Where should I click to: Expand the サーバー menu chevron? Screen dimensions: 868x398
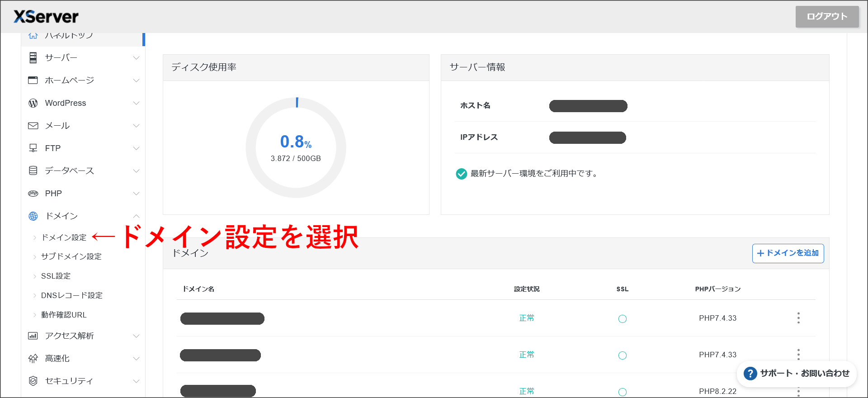click(136, 58)
